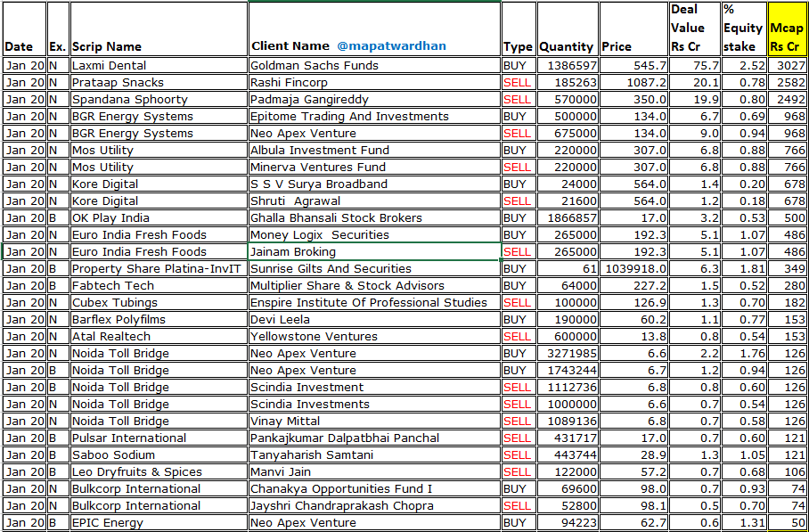
Task: Click the 'Tanyaharish Samtani' cell
Action: pyautogui.click(x=374, y=455)
